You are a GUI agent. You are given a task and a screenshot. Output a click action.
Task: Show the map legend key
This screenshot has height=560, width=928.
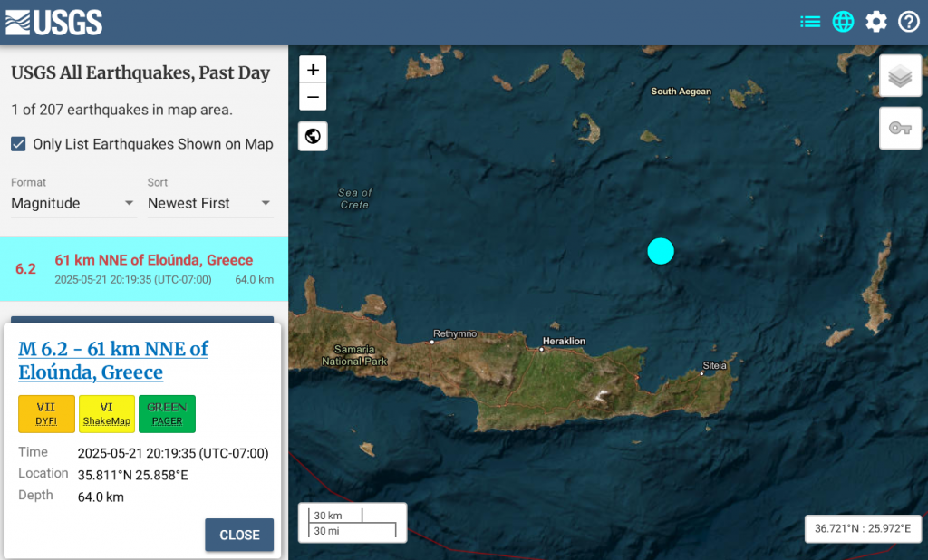tap(900, 128)
